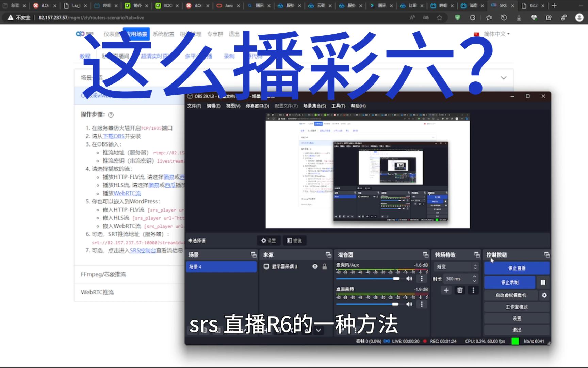Undock the OBS Scene Transitions panel via its float icon
588x368 pixels.
coord(477,255)
